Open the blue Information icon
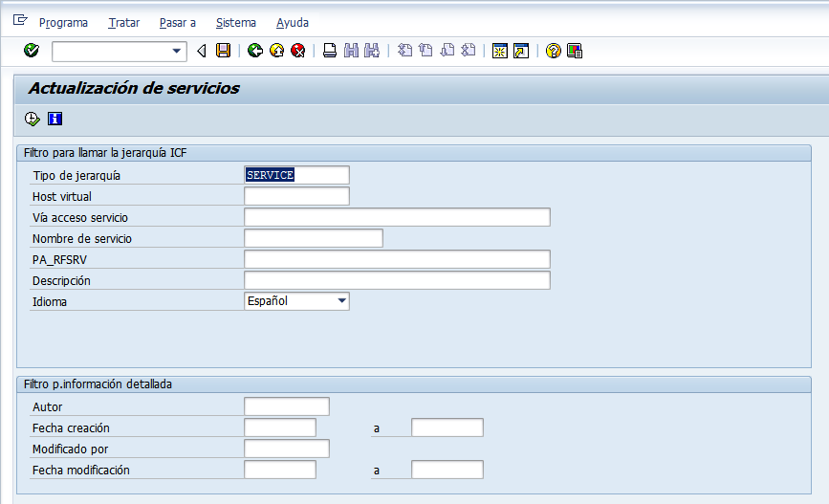 (x=55, y=119)
